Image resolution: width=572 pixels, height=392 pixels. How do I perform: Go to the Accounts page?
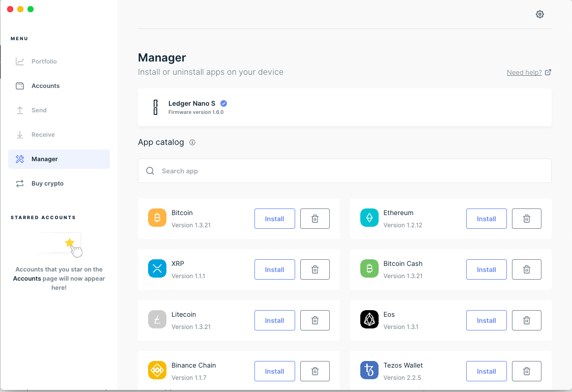(45, 86)
